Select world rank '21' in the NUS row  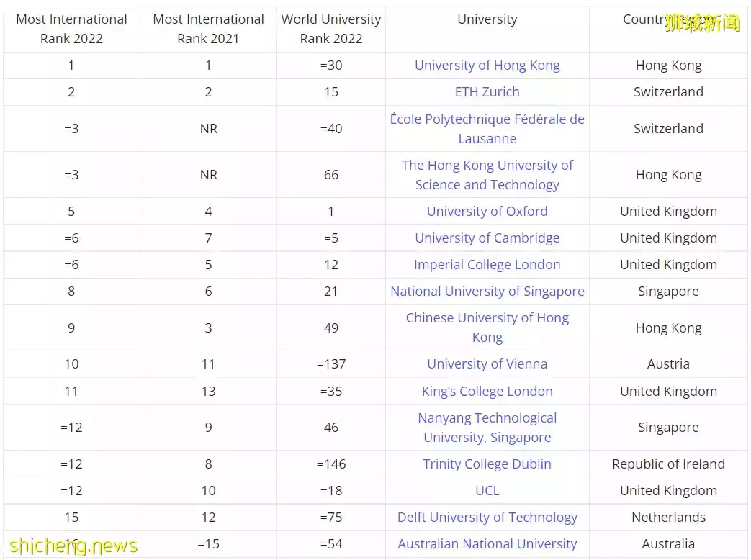331,292
